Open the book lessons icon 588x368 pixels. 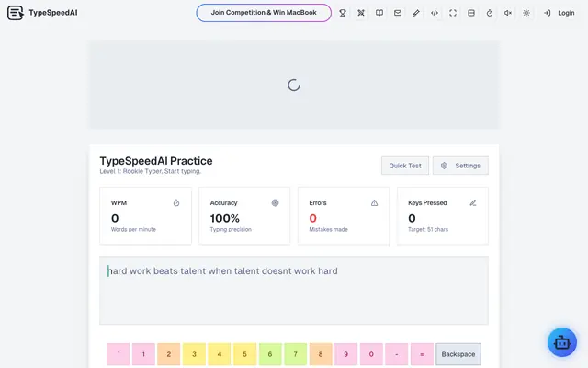pos(379,13)
